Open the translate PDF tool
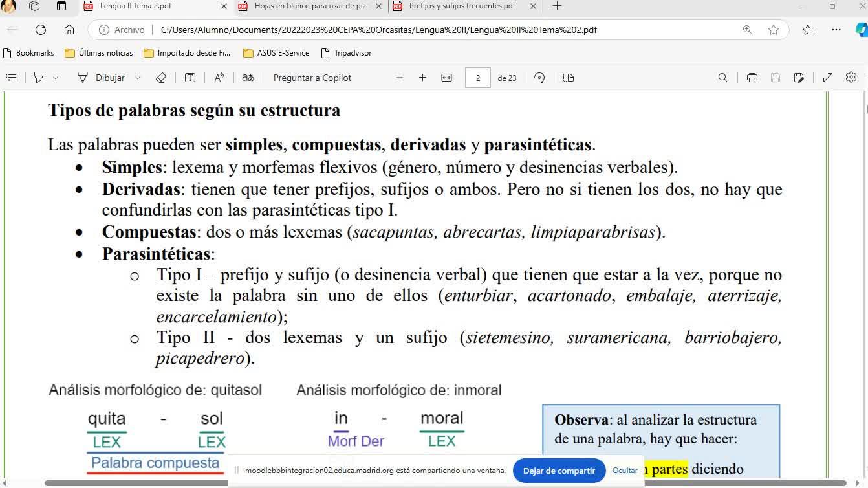 point(248,78)
